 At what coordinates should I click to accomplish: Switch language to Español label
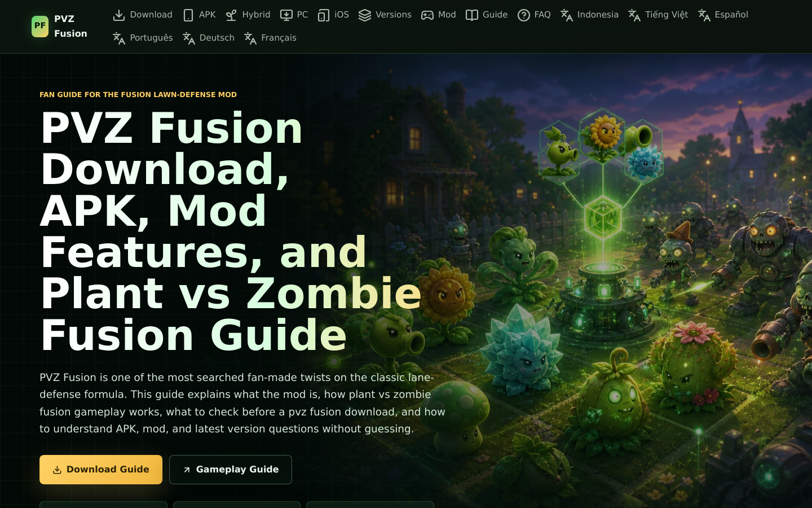click(731, 15)
